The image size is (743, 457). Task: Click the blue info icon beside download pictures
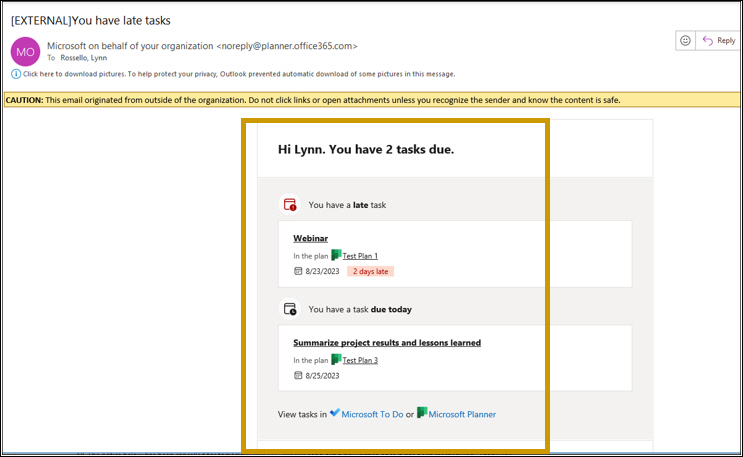16,74
